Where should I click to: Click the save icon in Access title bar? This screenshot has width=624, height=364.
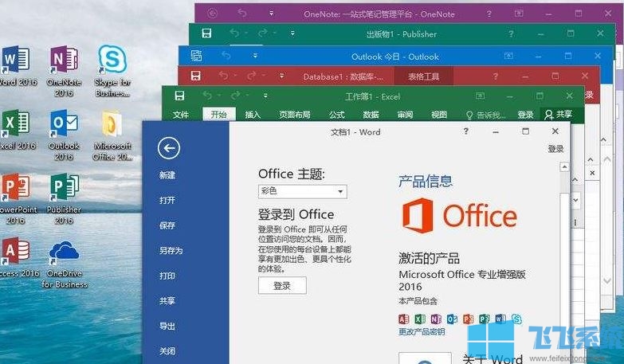(195, 76)
